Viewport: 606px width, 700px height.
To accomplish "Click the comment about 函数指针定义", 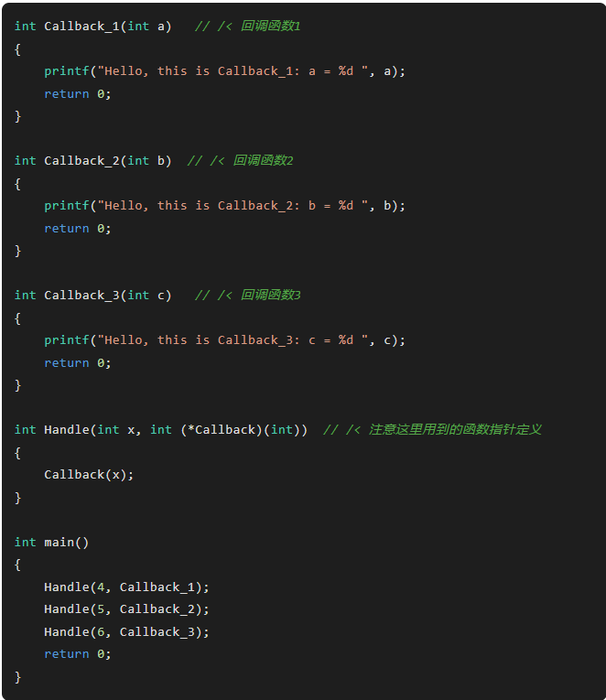I will [455, 429].
